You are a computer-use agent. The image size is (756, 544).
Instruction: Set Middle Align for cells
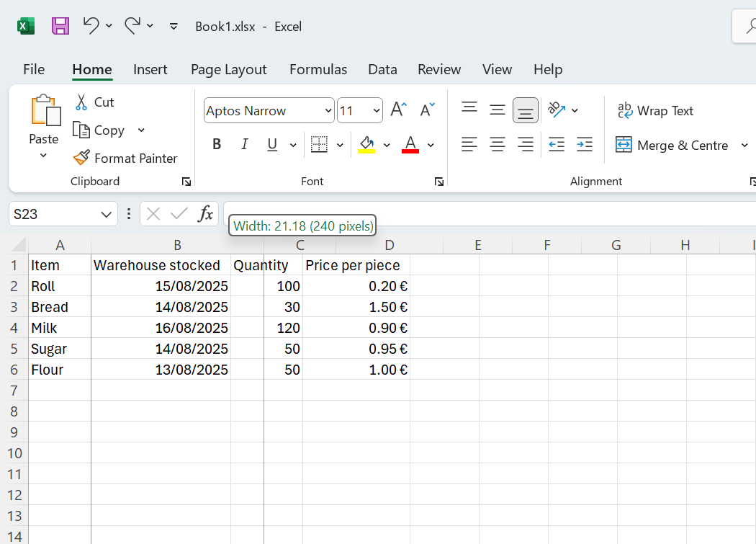click(497, 110)
